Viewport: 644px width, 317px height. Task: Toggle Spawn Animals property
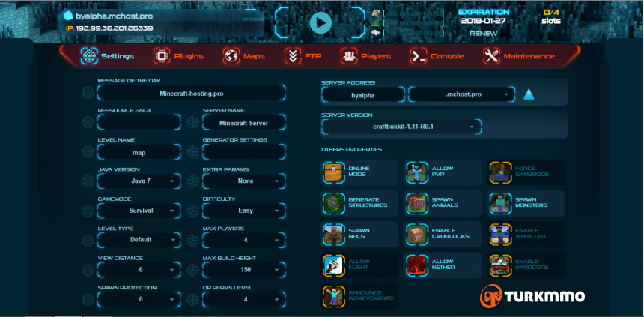tap(443, 202)
